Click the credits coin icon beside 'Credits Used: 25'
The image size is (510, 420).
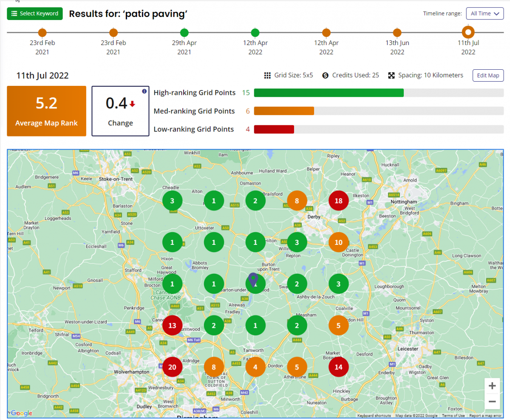[x=325, y=75]
